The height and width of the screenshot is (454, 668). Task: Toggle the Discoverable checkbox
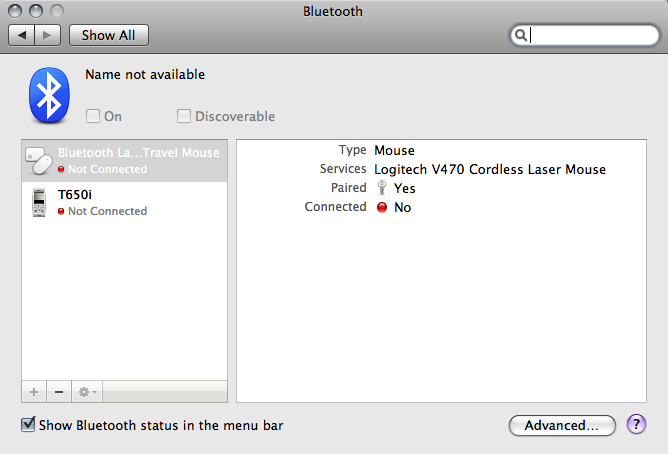pyautogui.click(x=184, y=116)
